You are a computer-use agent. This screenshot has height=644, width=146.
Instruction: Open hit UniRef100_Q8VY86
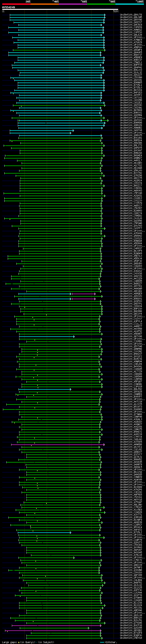[x=131, y=20]
